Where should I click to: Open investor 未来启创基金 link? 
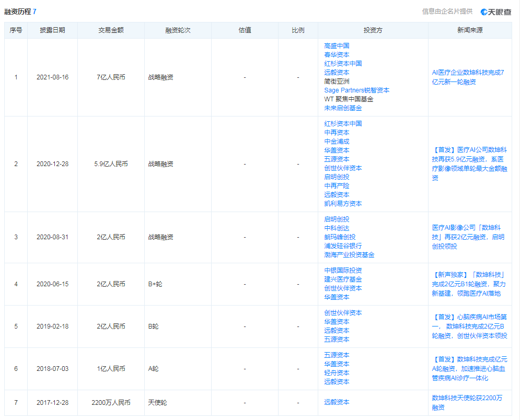(343, 108)
